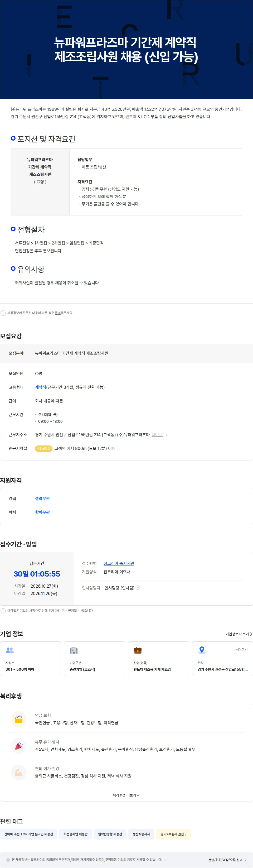Click the arrow beside 근무지주소 지도보기
This screenshot has height=868, width=253.
click(166, 435)
